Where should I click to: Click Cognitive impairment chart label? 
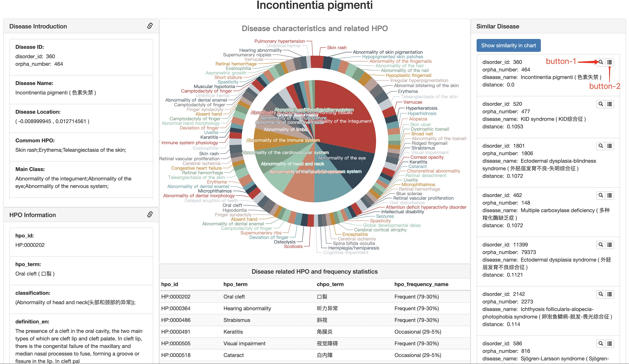[346, 252]
